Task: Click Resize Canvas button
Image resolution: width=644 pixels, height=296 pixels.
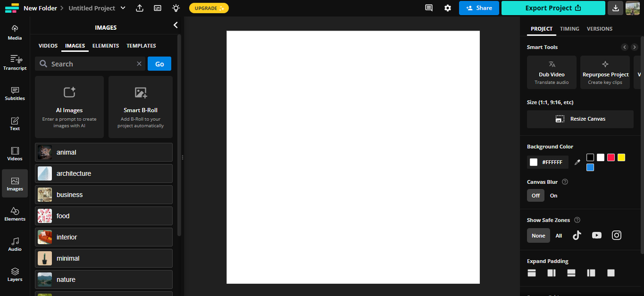Action: click(x=580, y=119)
